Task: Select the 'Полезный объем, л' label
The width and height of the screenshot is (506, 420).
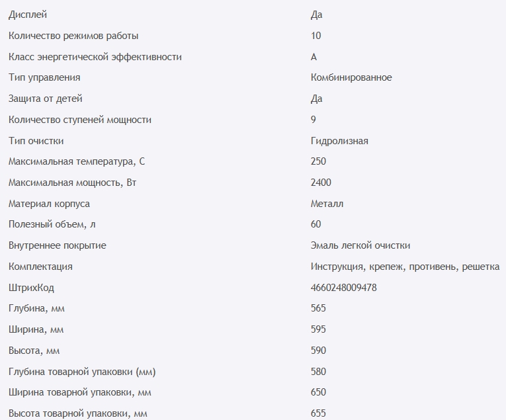Action: (52, 225)
